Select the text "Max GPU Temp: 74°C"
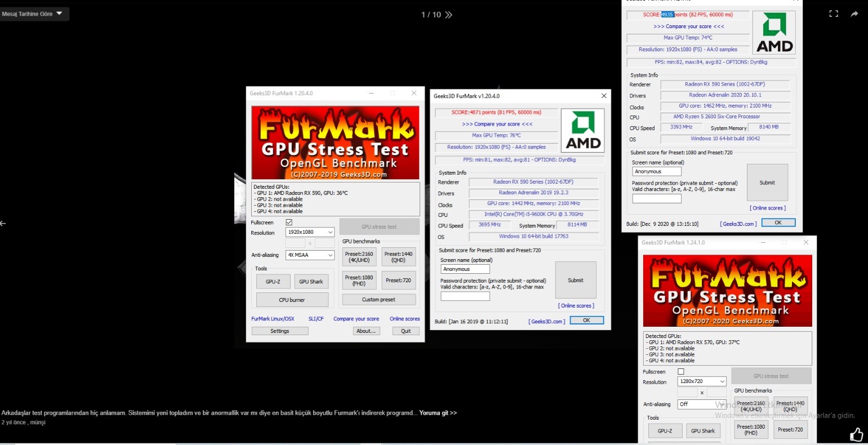 pyautogui.click(x=688, y=38)
